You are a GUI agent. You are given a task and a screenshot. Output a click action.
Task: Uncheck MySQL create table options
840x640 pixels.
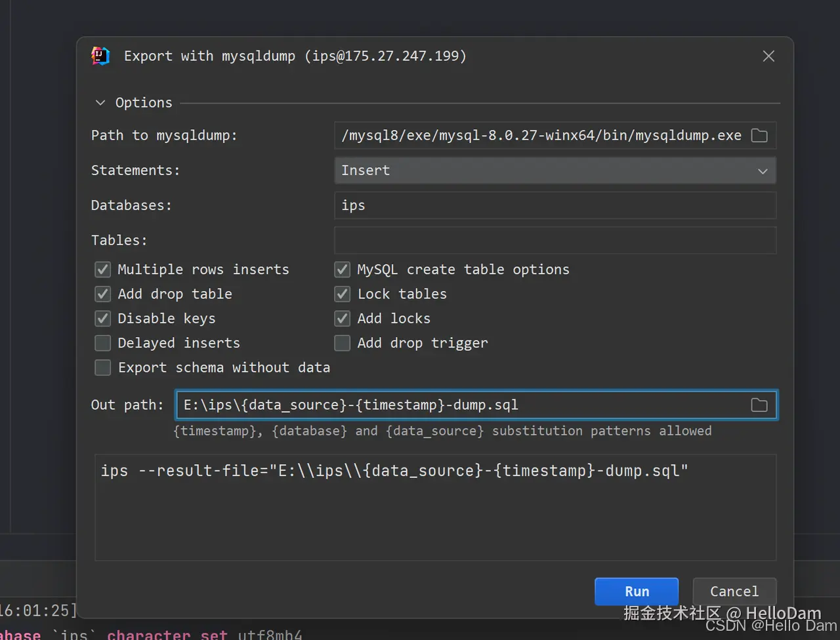(x=343, y=270)
